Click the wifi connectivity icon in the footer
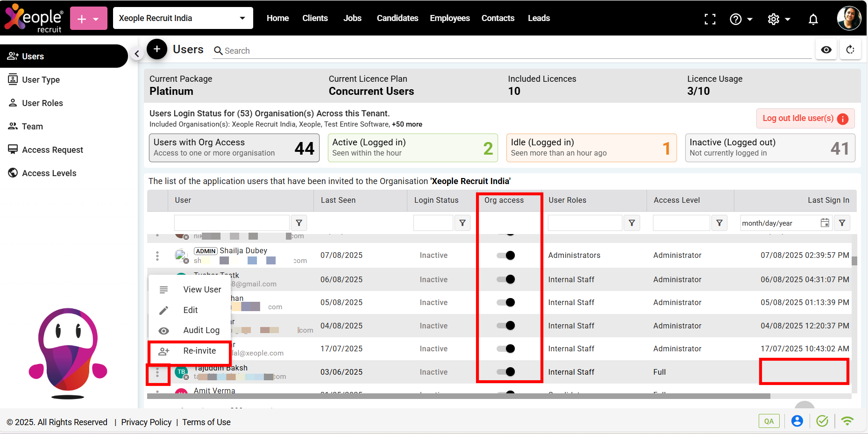The image size is (868, 434). (847, 421)
